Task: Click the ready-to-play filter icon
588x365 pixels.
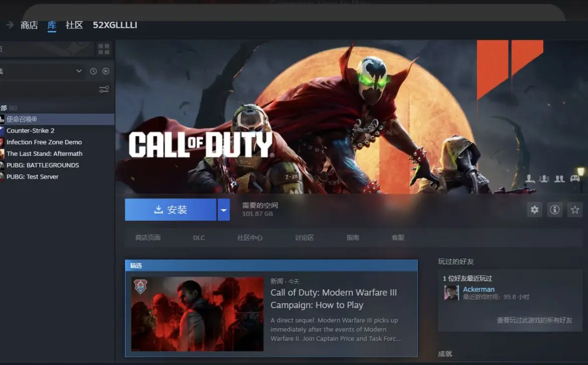Action: click(x=106, y=71)
